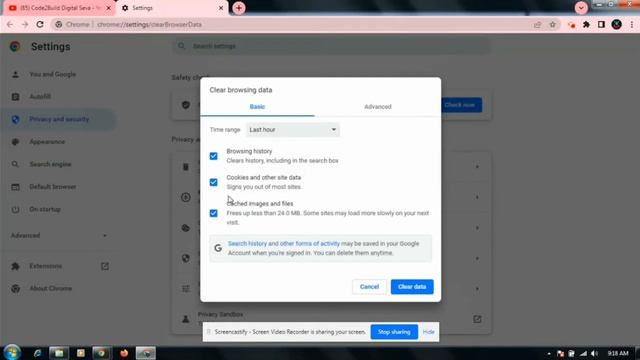Open Autofill in settings sidebar
The image size is (640, 360).
tap(40, 97)
